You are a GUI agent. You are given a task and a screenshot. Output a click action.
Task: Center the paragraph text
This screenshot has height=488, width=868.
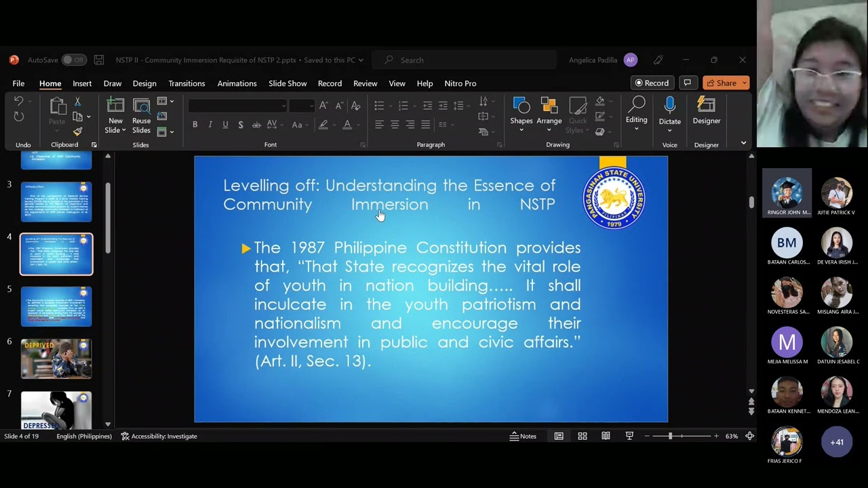click(x=395, y=125)
